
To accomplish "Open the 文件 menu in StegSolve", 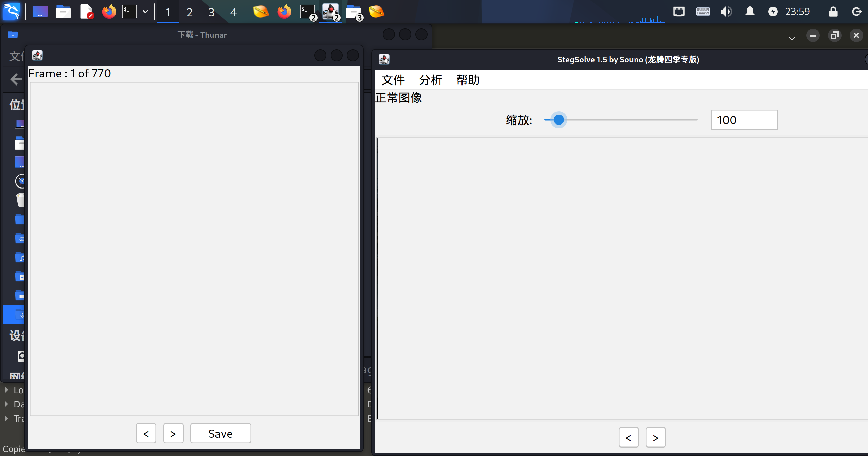I will (393, 80).
